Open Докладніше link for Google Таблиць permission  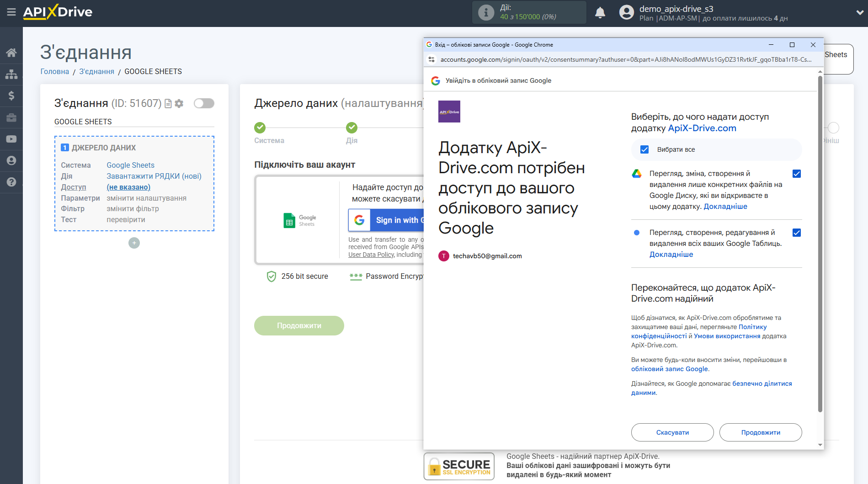click(x=671, y=255)
